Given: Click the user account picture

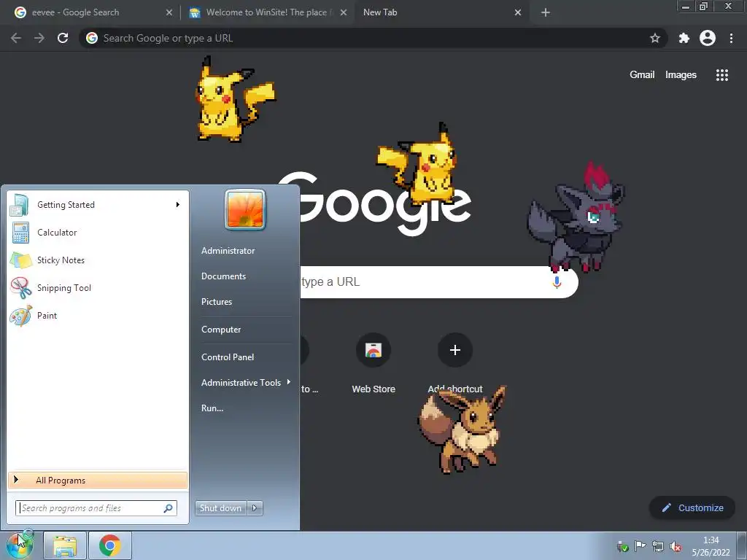Looking at the screenshot, I should (x=245, y=209).
